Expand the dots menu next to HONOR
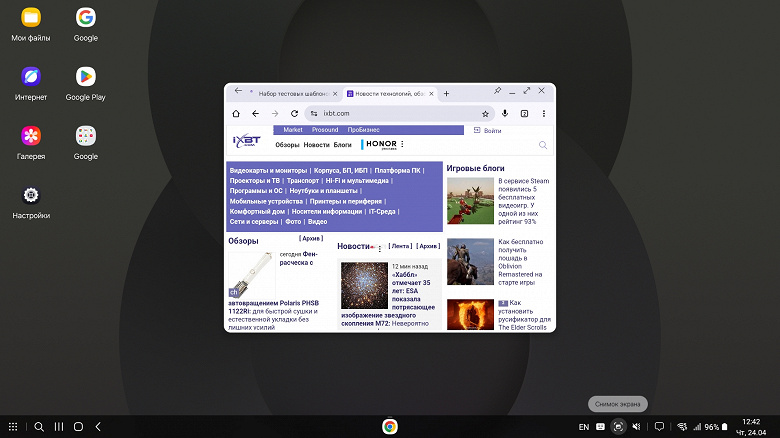Screen dimensions: 780x438 click(402, 144)
